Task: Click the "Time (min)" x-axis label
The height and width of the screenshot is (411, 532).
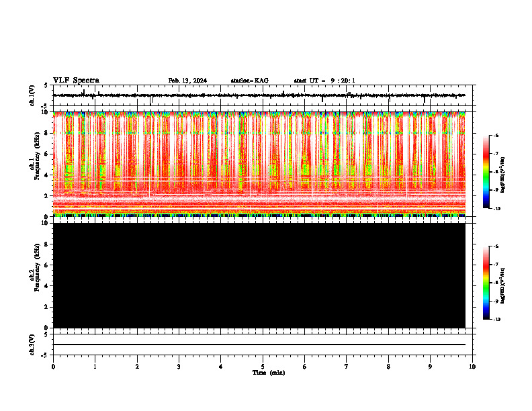Action: click(269, 373)
